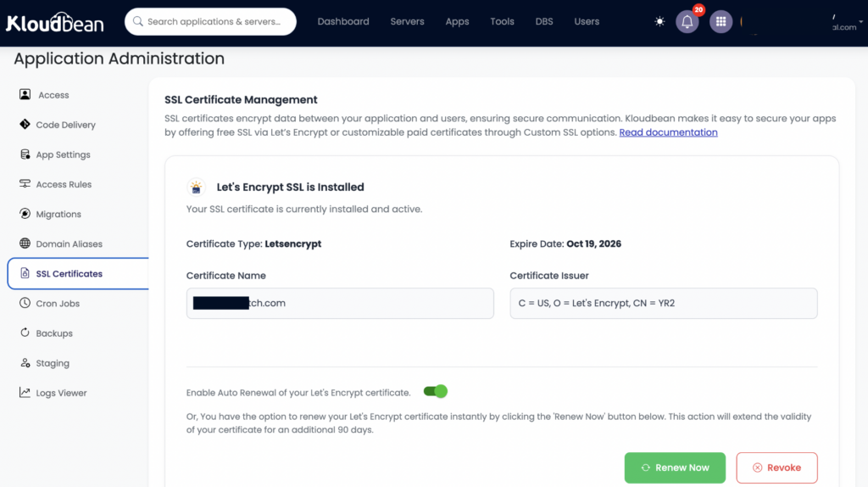Open the Servers menu
This screenshot has width=868, height=487.
[407, 21]
